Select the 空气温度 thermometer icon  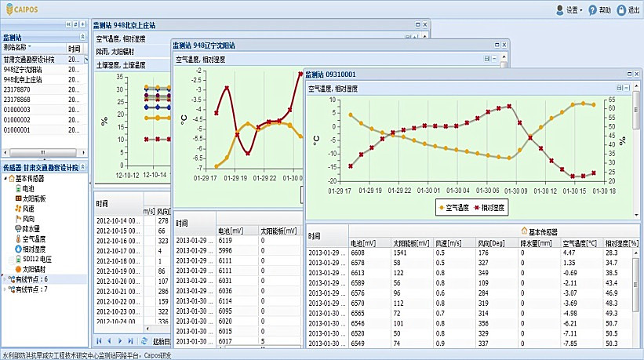(19, 239)
